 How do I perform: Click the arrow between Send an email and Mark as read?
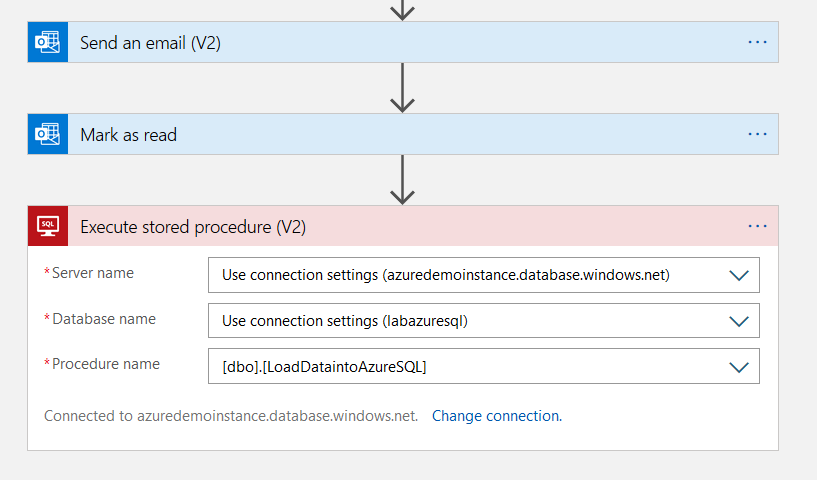click(402, 88)
